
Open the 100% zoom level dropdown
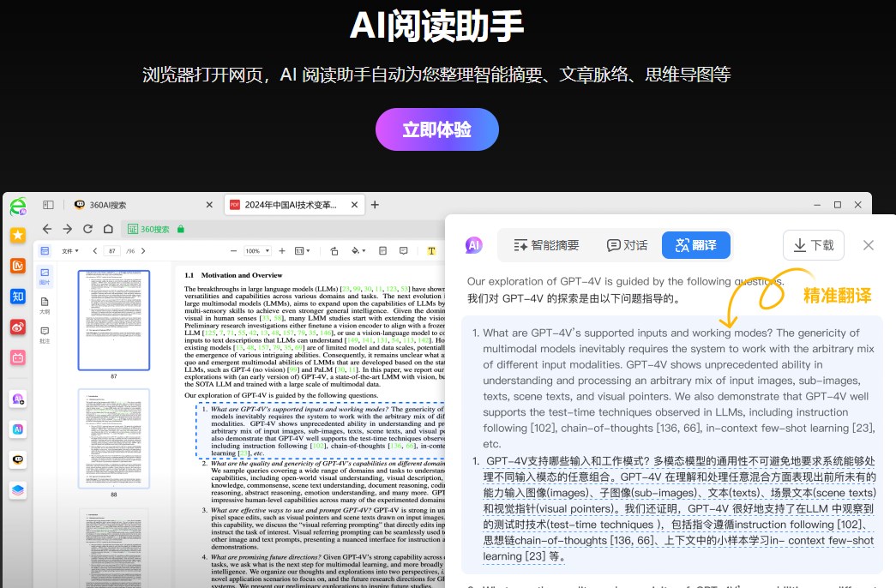tap(259, 251)
